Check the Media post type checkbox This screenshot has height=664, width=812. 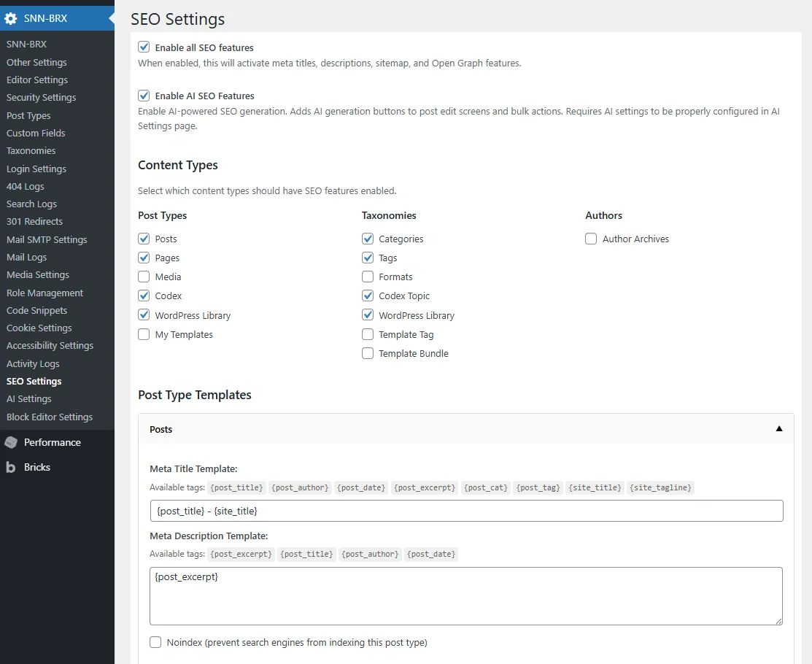click(144, 277)
